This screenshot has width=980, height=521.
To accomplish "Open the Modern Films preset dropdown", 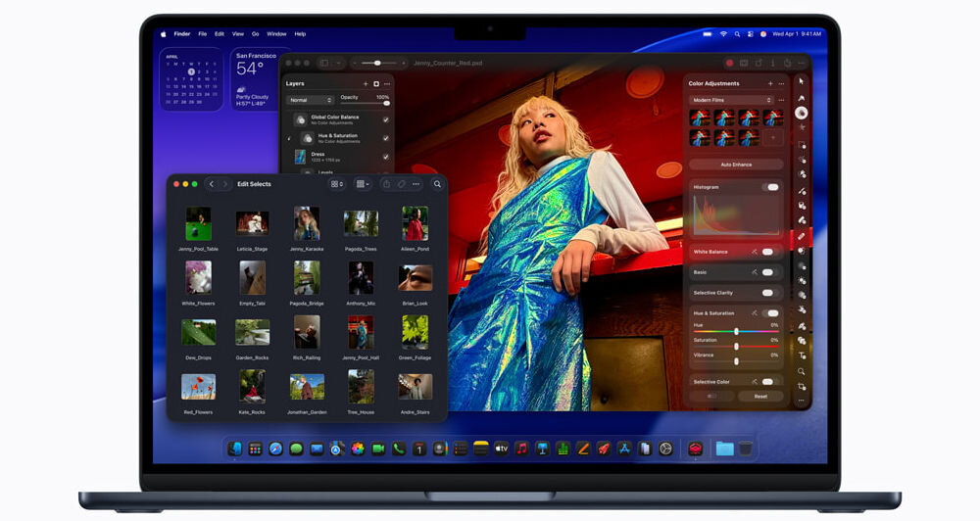I will (732, 100).
